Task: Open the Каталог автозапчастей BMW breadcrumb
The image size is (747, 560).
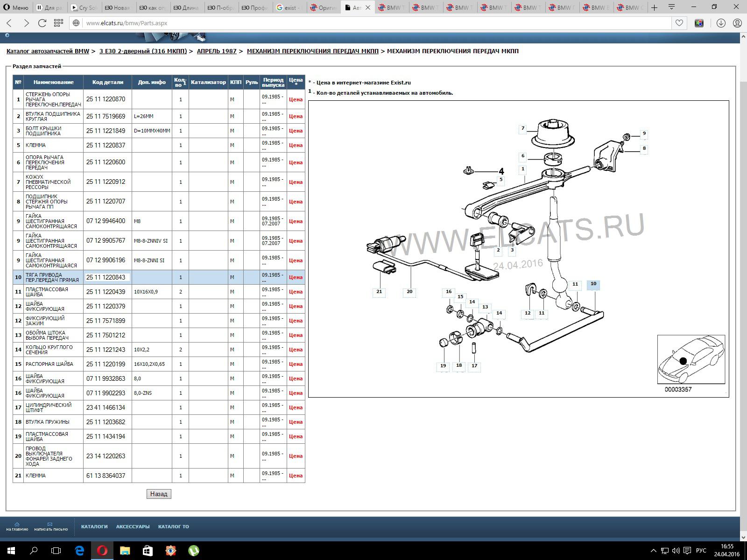Action: click(x=48, y=51)
